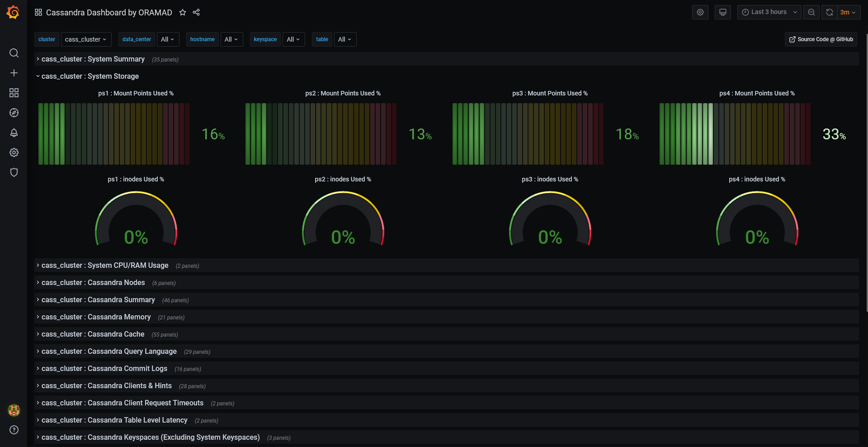Open the Grafana home logo
The image size is (868, 447).
13,12
